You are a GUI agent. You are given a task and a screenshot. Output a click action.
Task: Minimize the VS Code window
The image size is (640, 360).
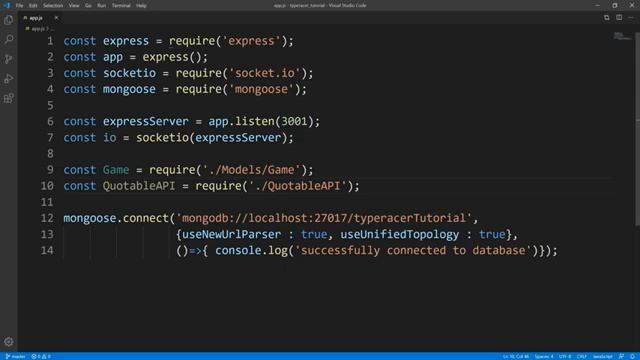(598, 5)
